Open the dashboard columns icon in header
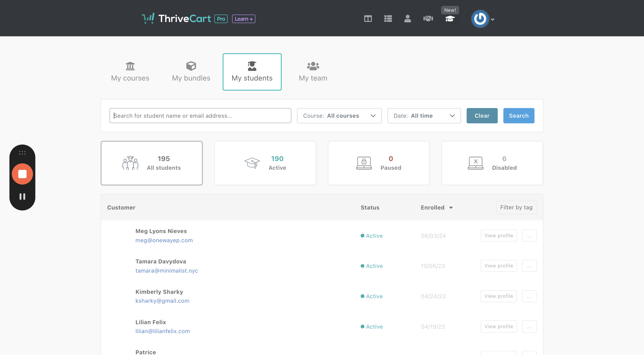 368,19
